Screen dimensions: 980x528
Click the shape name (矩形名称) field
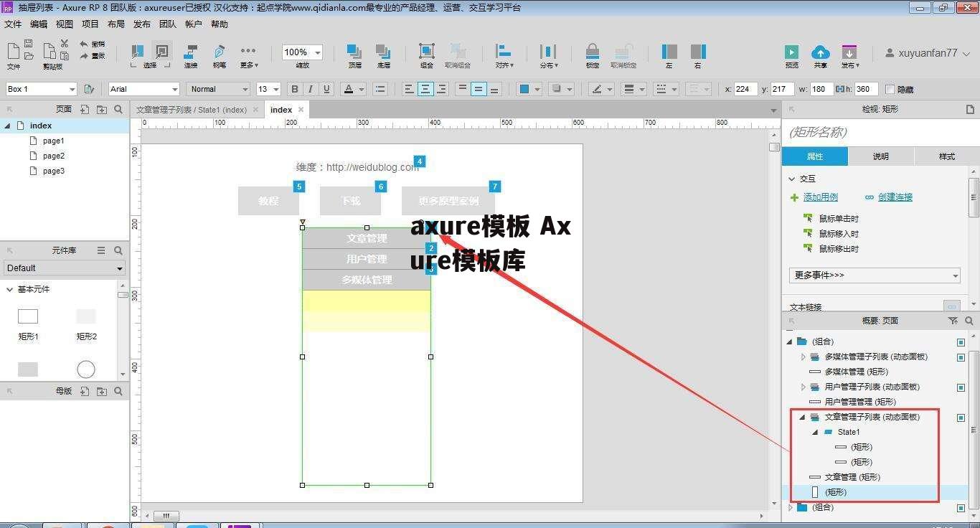pyautogui.click(x=880, y=132)
